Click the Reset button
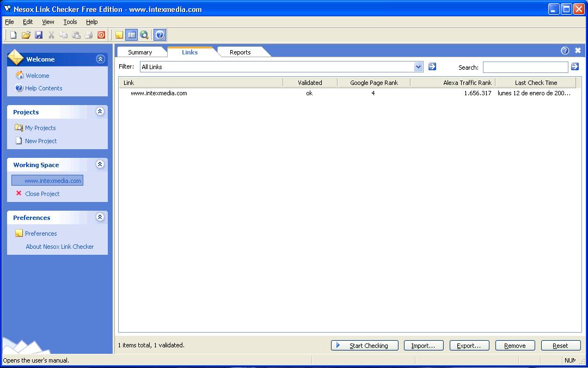Screen dimensions: 588x368 click(x=561, y=346)
